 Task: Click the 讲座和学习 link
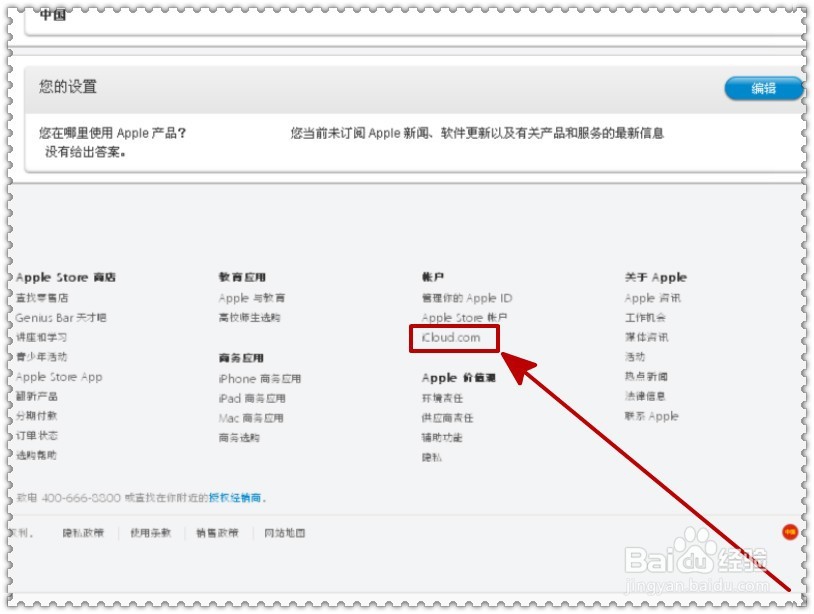pyautogui.click(x=42, y=337)
